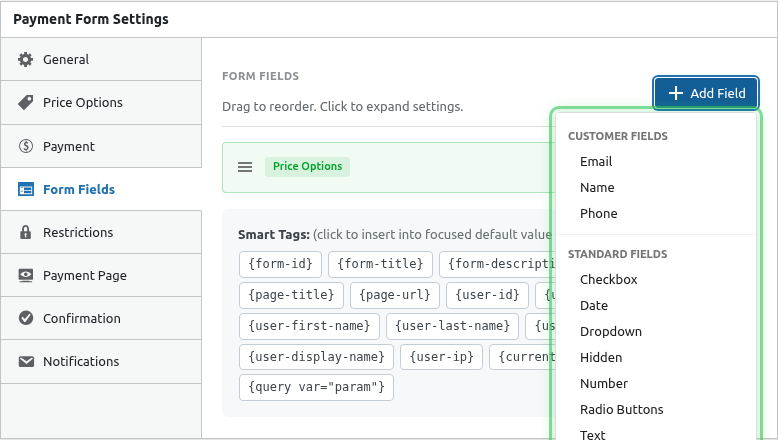The width and height of the screenshot is (778, 440).
Task: Click the General gear icon
Action: (x=25, y=60)
